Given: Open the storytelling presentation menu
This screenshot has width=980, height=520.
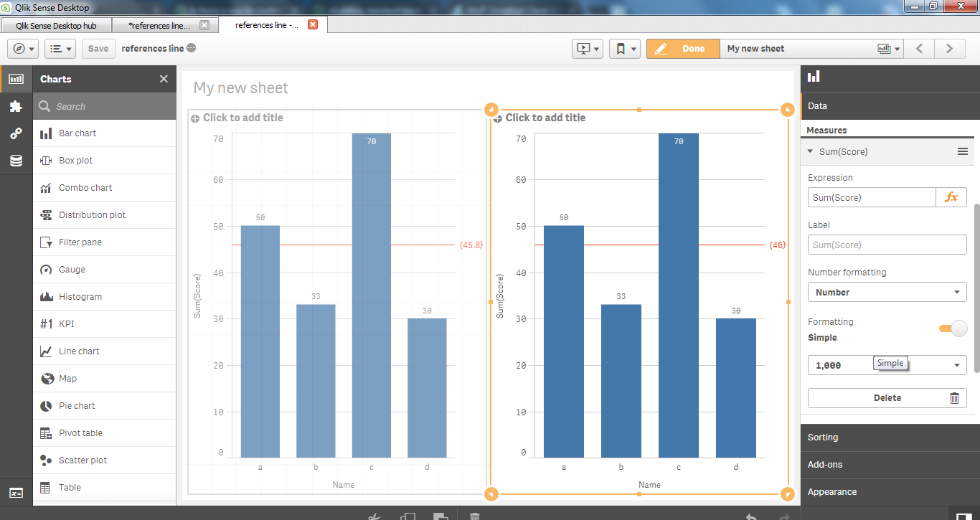Looking at the screenshot, I should (x=588, y=49).
